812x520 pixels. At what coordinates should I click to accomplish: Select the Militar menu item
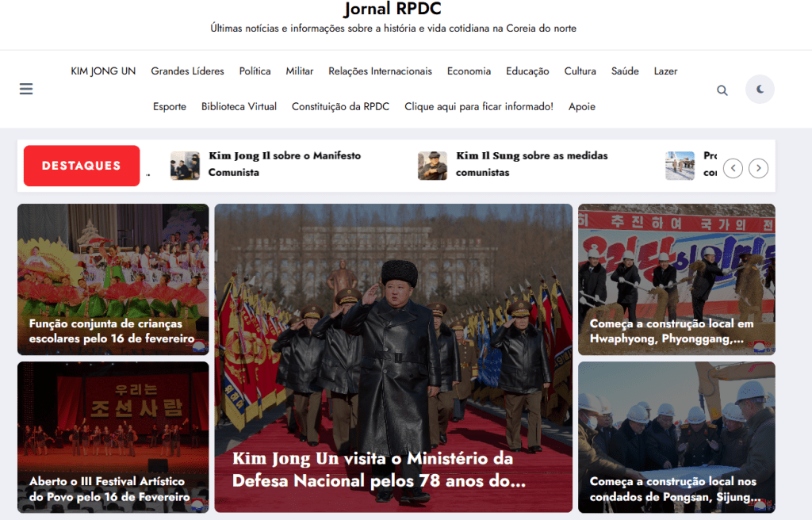300,71
